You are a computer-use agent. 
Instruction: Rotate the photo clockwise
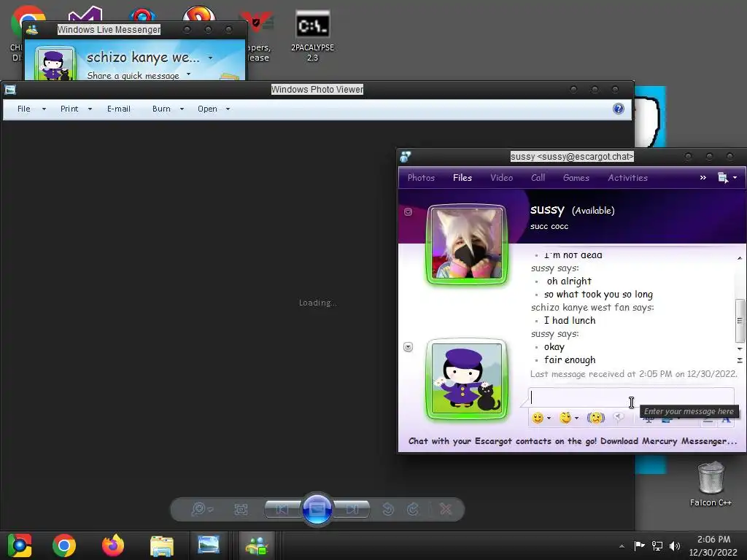413,510
